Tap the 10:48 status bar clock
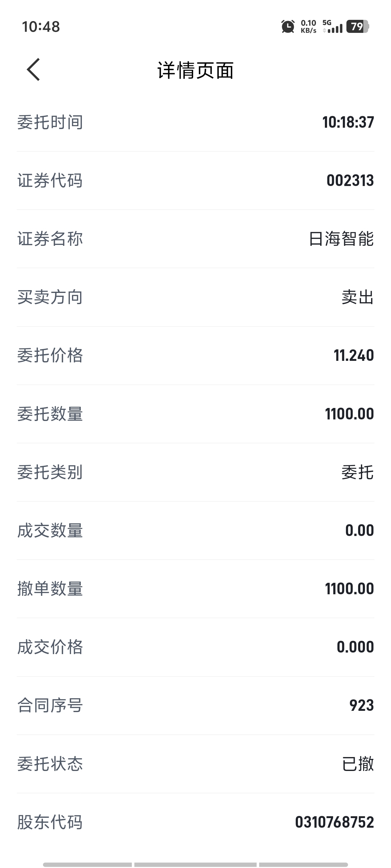391x868 pixels. pos(41,27)
